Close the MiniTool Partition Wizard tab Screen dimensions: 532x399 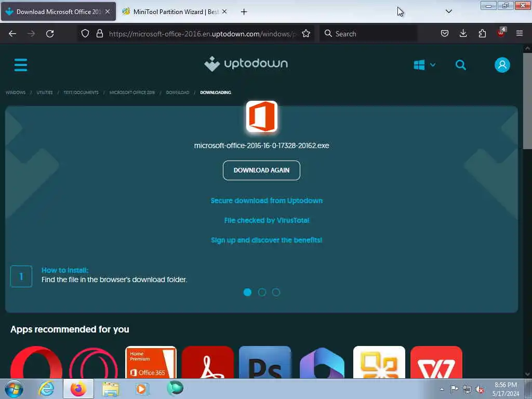[224, 11]
